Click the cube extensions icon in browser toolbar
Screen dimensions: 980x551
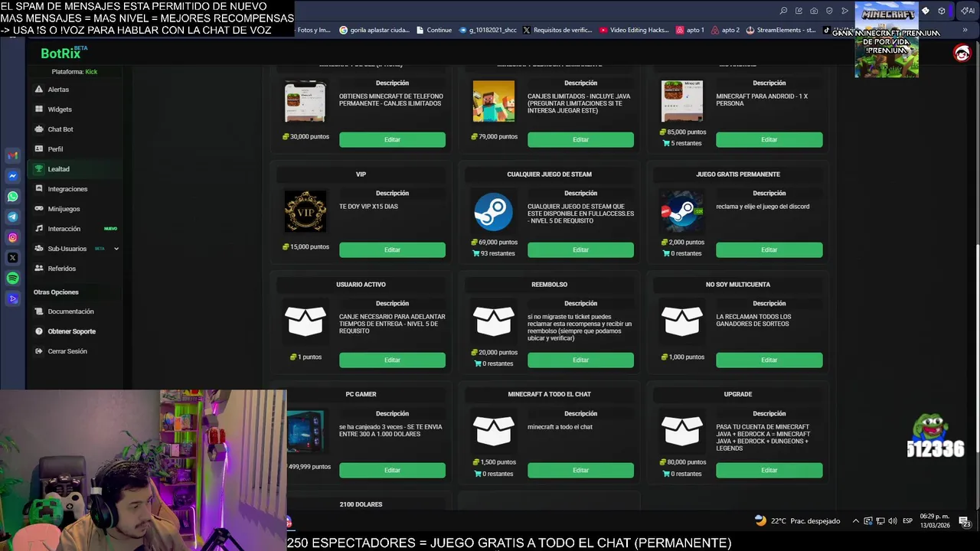tap(942, 11)
